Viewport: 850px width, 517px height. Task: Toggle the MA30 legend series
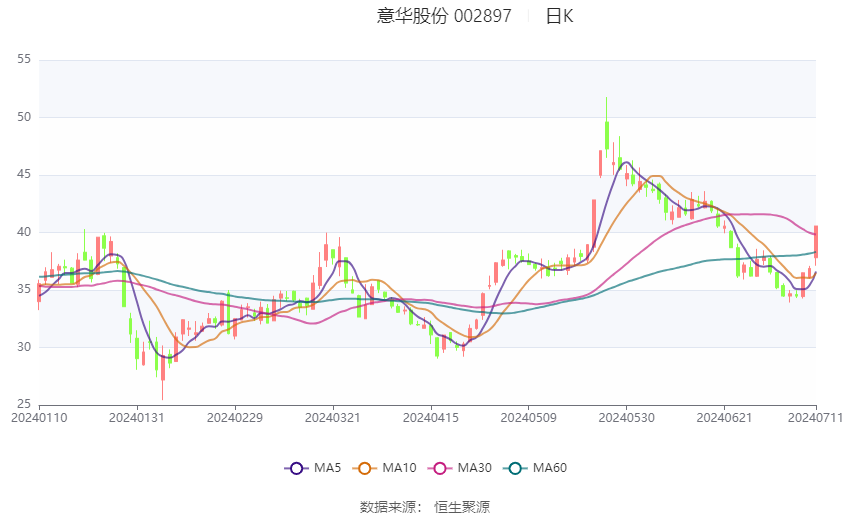460,468
